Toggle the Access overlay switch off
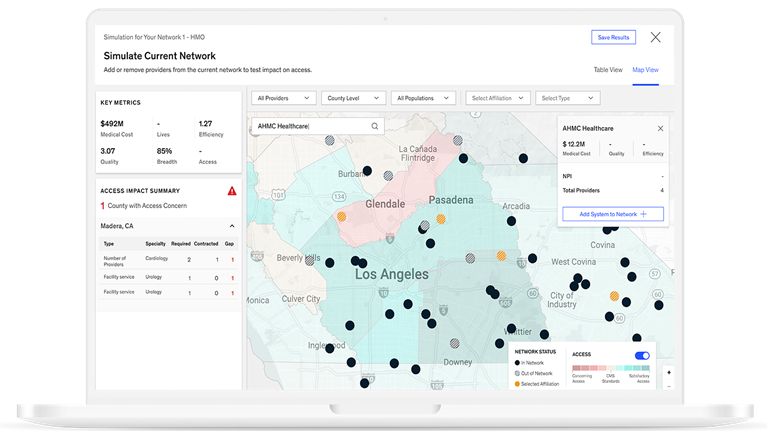 pyautogui.click(x=642, y=355)
